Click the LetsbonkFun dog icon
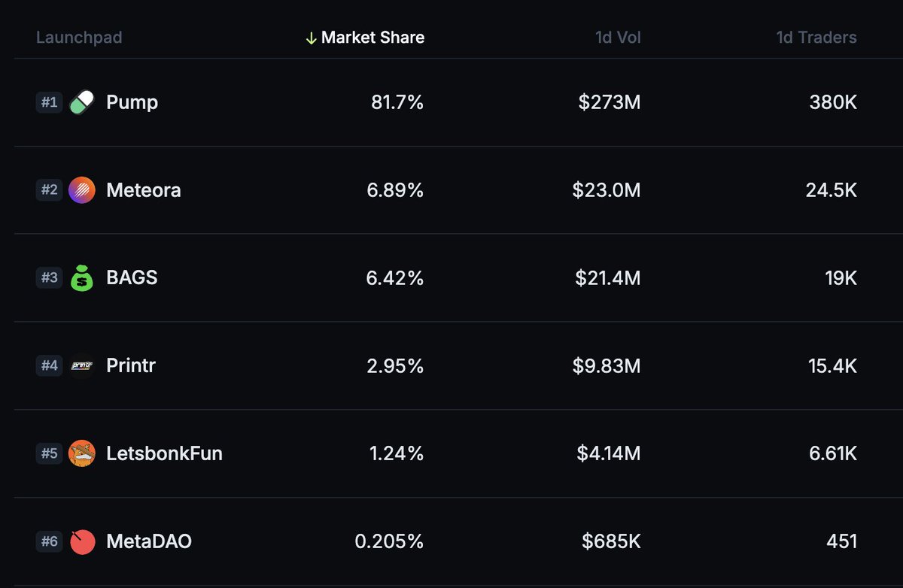This screenshot has height=588, width=903. tap(82, 453)
